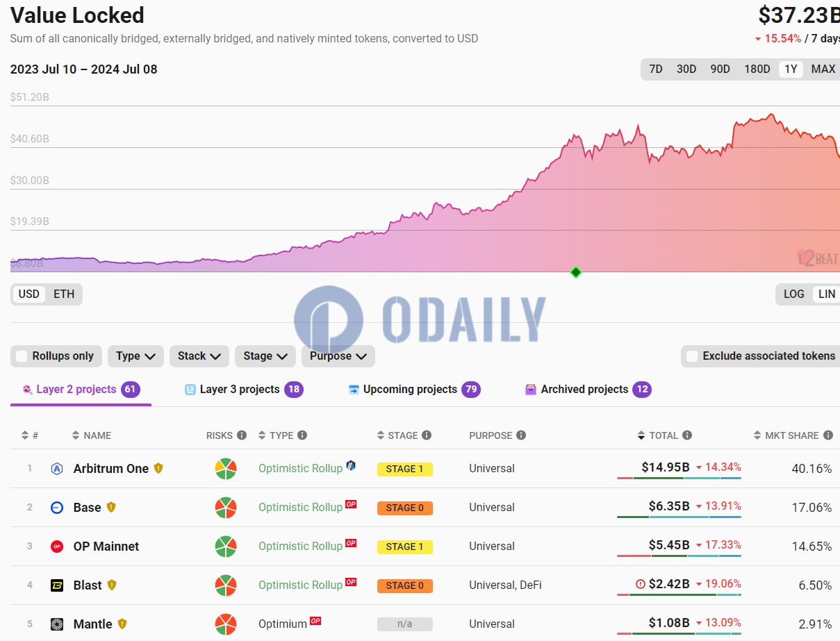Switch to Layer 2 projects tab

tap(81, 390)
